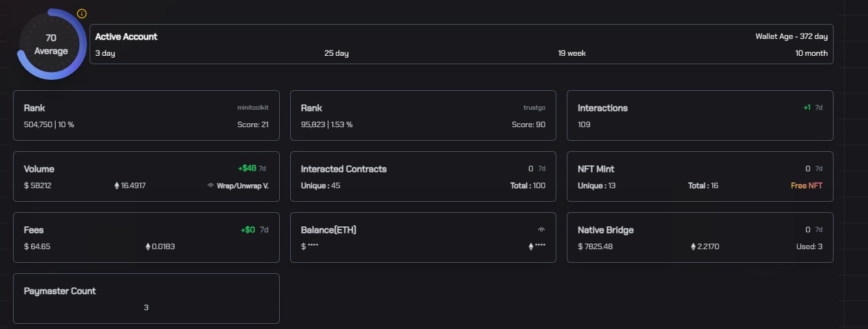Click the 25 day value
Viewport: 868px width, 329px height.
[x=336, y=53]
